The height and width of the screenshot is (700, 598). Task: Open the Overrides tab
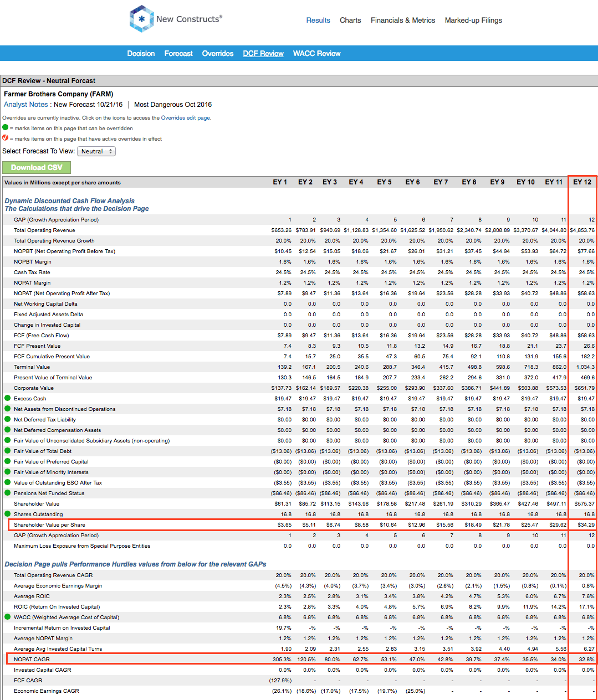(218, 54)
